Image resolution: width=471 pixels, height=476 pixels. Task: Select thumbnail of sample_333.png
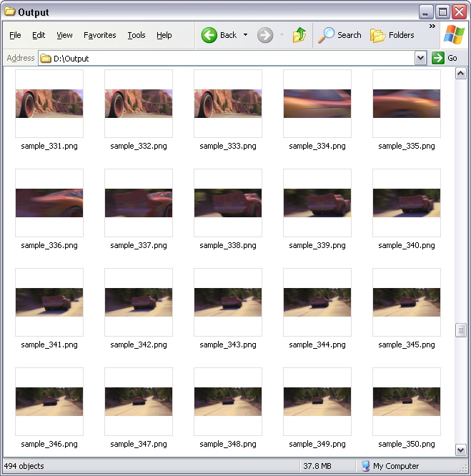tap(228, 104)
